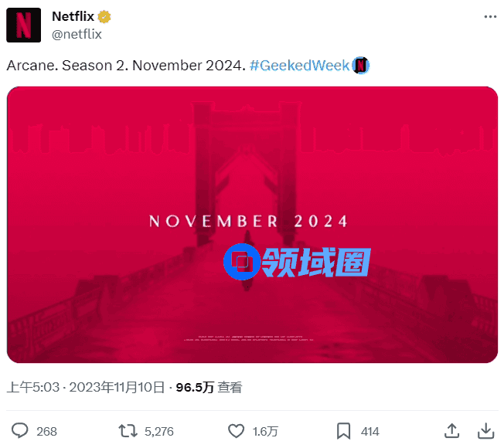
Task: View the 268 replies count
Action: point(46,431)
